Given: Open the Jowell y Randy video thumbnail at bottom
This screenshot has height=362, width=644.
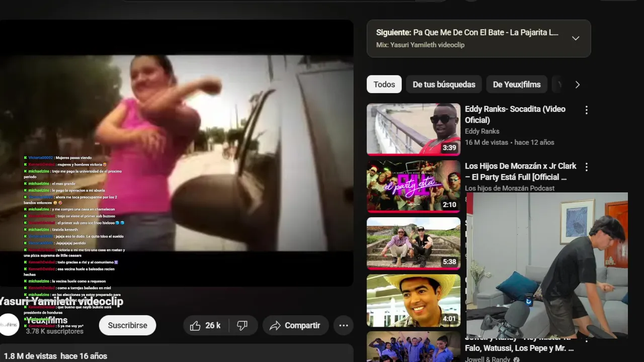Looking at the screenshot, I should [x=414, y=346].
